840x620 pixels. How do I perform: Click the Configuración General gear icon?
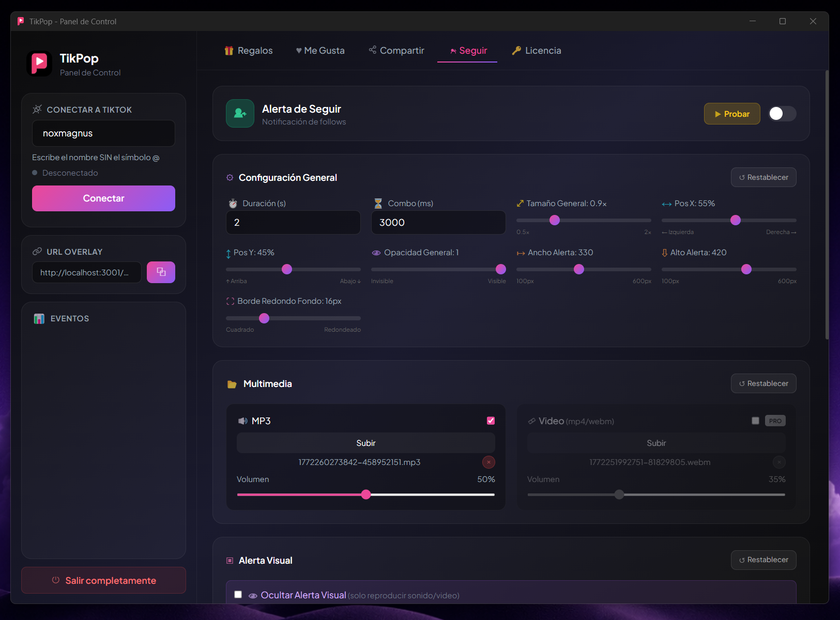click(230, 178)
